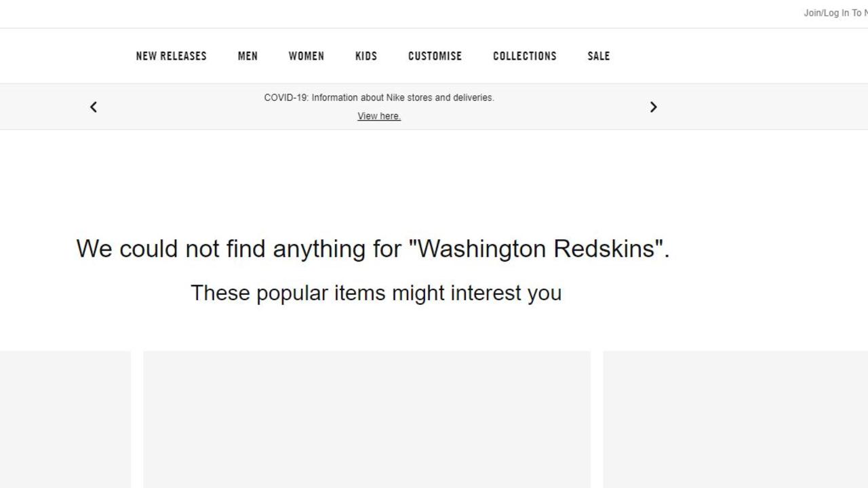Viewport: 868px width, 488px height.
Task: Open the right popular item card
Action: click(x=735, y=420)
